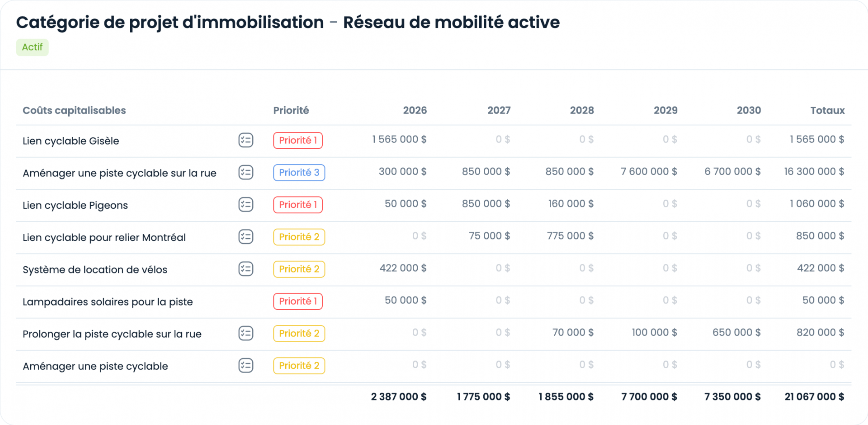Viewport: 868px width, 425px height.
Task: Click checklist icon beside Lien cyclable Pigeons
Action: coord(246,204)
